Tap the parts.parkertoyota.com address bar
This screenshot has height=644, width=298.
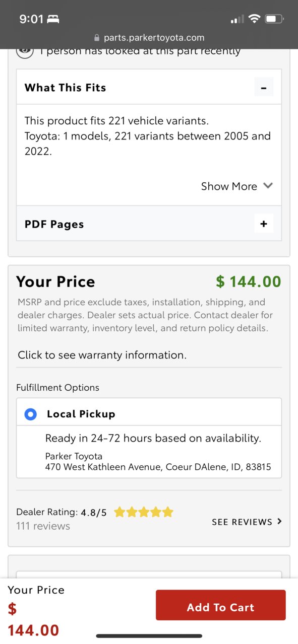149,38
